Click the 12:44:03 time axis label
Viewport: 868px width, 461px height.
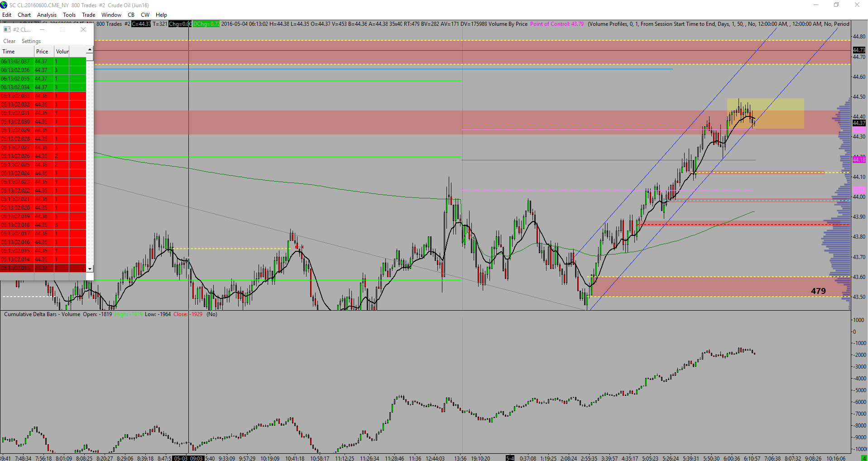point(435,458)
